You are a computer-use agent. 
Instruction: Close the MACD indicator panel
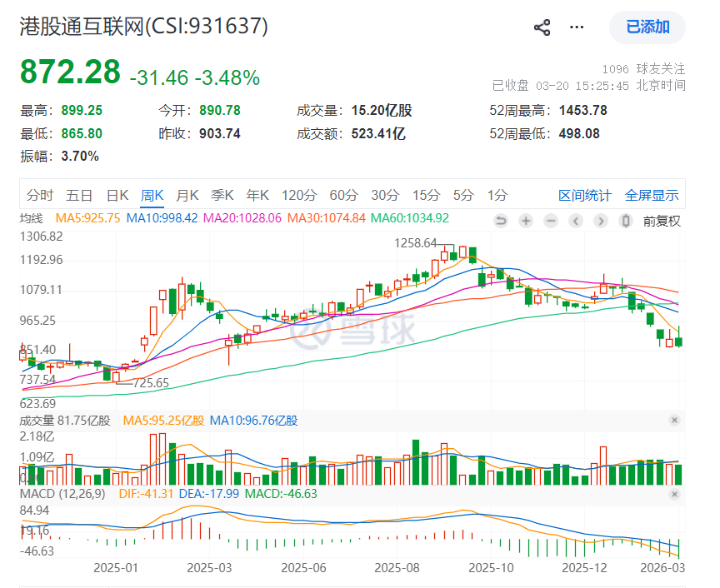[x=676, y=493]
